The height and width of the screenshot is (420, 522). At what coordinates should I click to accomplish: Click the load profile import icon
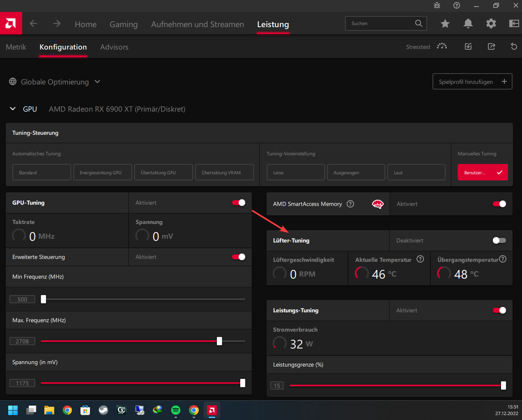(x=468, y=46)
